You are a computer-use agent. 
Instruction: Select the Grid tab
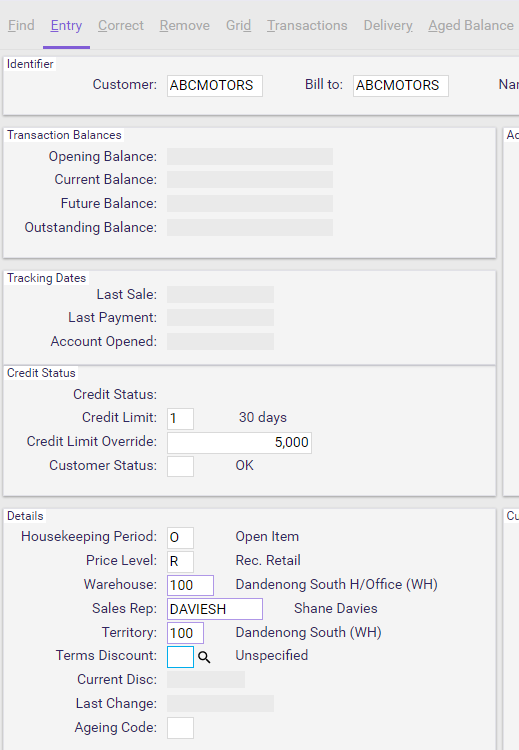click(x=238, y=25)
